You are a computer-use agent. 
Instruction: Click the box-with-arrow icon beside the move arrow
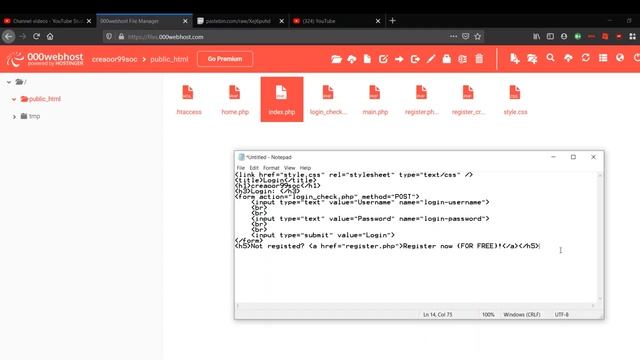(x=415, y=59)
